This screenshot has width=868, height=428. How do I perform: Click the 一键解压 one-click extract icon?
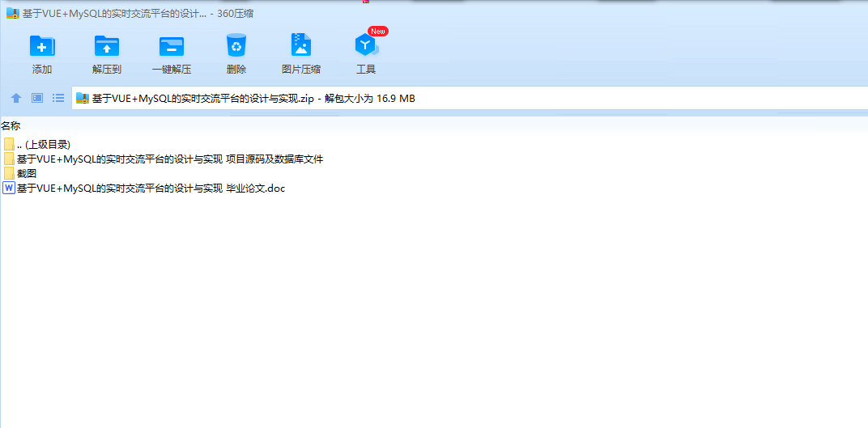172,46
